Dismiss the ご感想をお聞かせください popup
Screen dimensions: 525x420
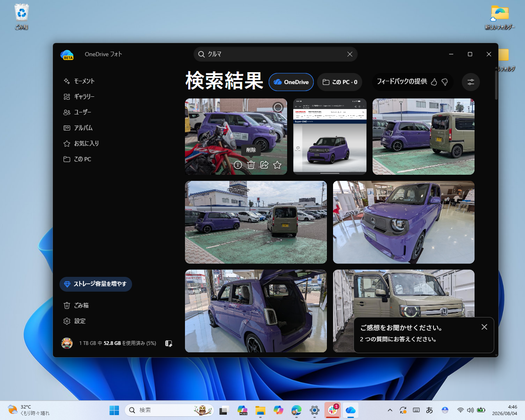coord(484,327)
